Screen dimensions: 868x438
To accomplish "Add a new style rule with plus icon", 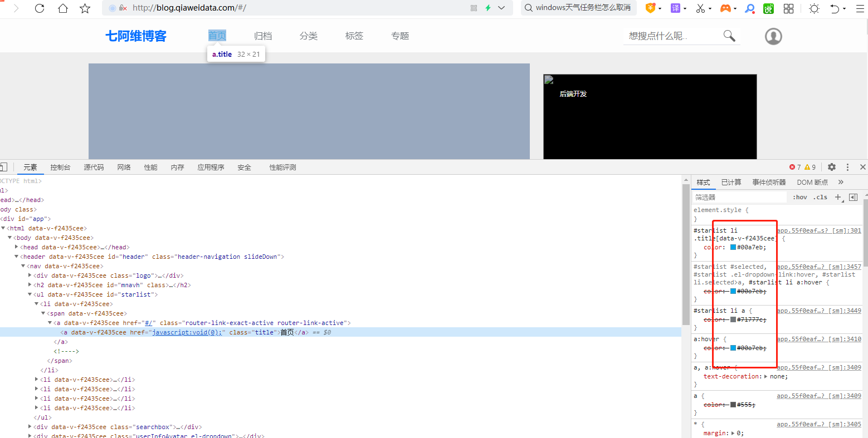I will coord(838,197).
